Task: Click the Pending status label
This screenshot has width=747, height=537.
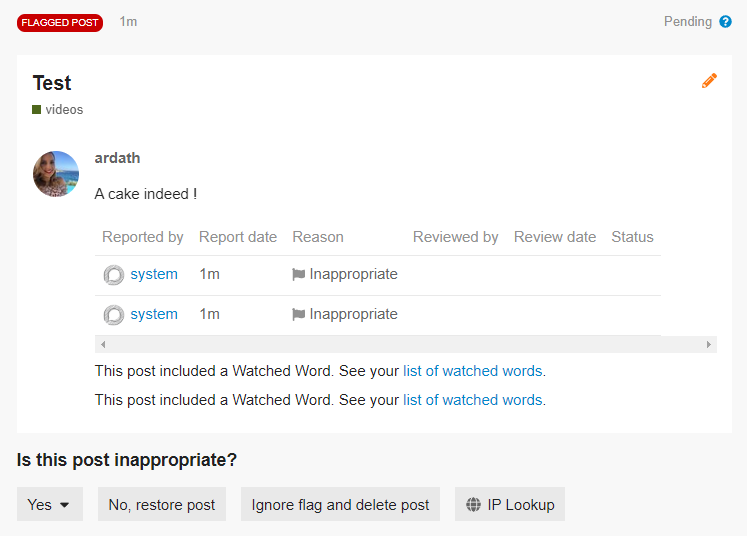Action: 687,21
